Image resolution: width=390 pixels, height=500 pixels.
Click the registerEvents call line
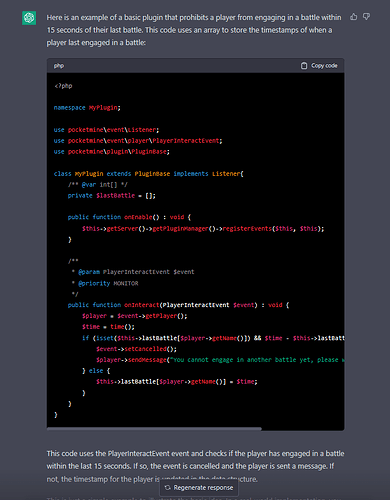[x=203, y=229]
